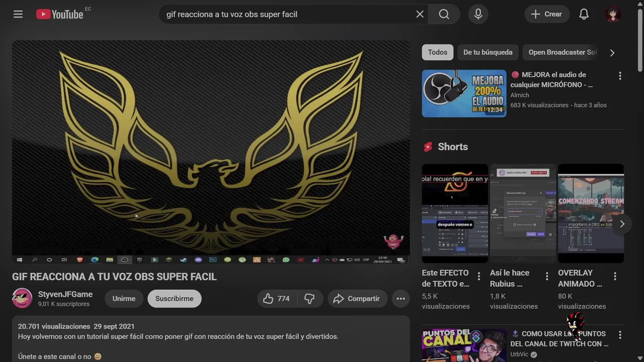
Task: Click the Brave browser icon in the video taskbar
Action: point(80,260)
